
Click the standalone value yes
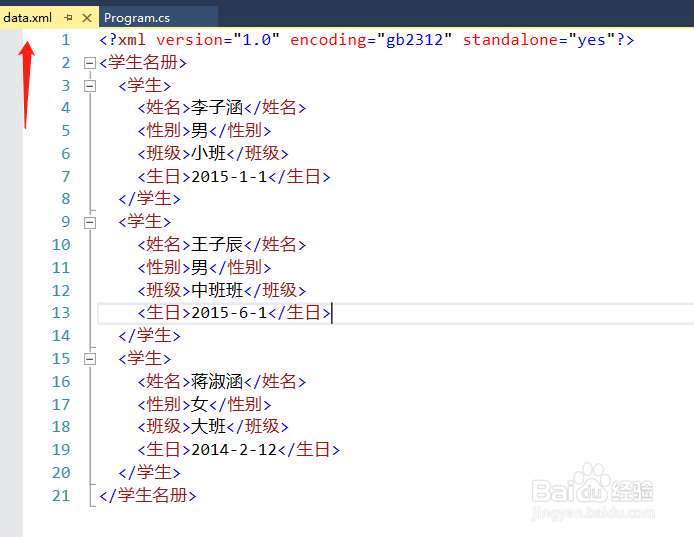tap(591, 40)
